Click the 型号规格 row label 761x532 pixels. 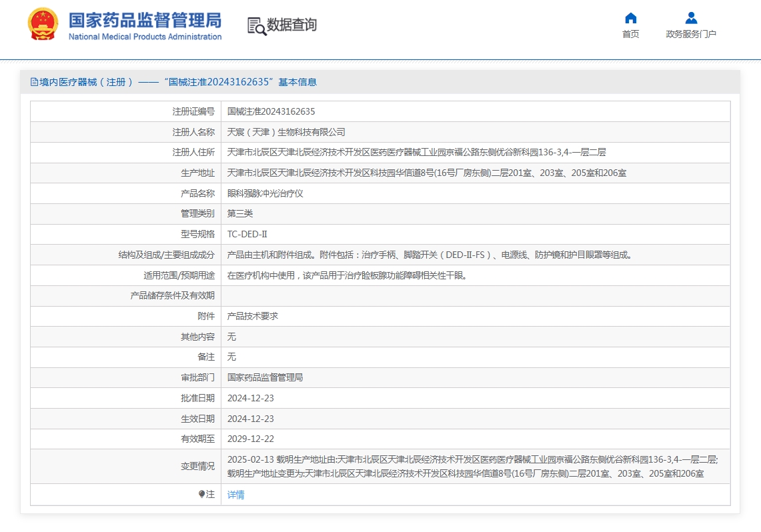coord(197,234)
